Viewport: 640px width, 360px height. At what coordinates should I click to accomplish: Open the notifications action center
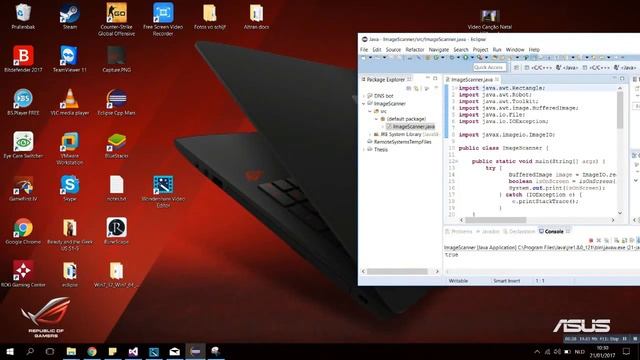626,351
